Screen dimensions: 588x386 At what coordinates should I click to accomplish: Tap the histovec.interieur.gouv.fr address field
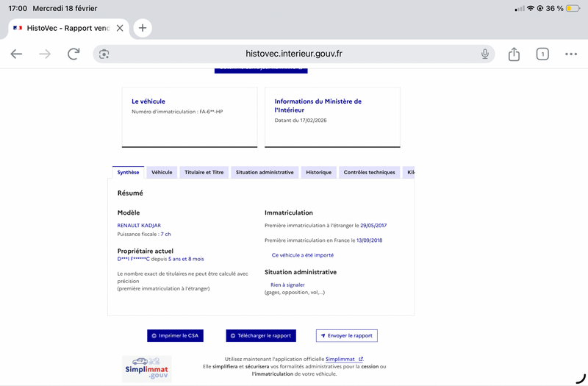294,54
